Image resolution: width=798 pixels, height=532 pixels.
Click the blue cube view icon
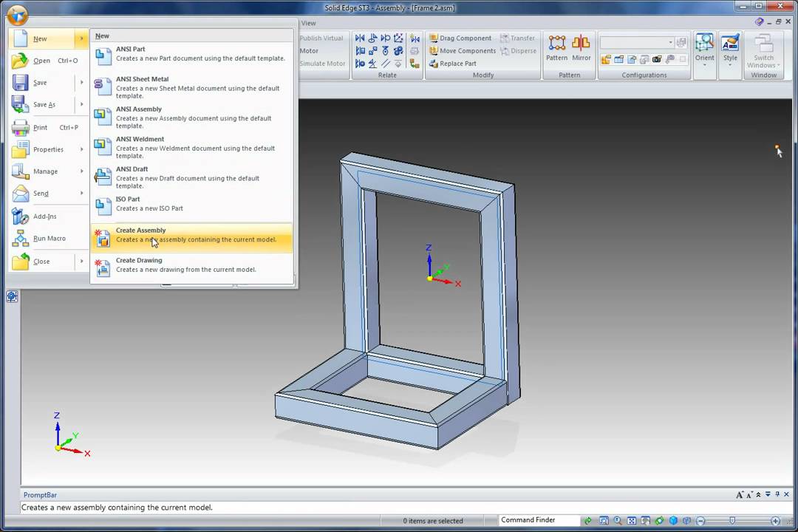pos(673,521)
